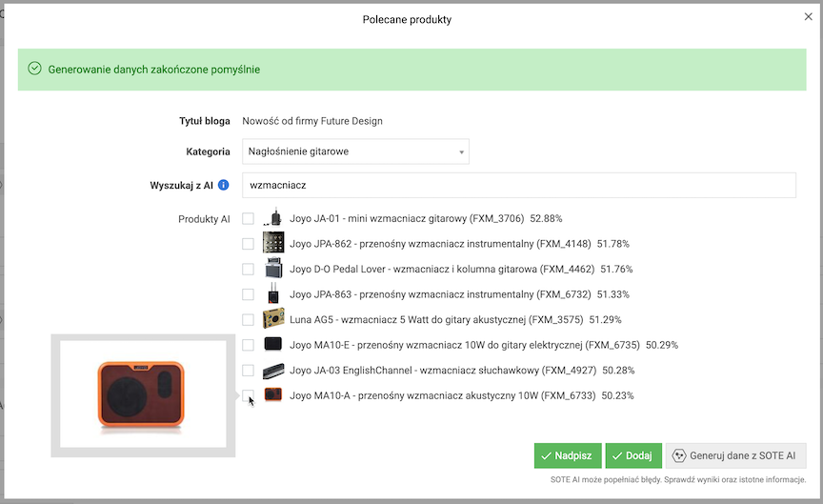The height and width of the screenshot is (504, 823).
Task: Click the Wyszukaj z AI search field
Action: [518, 186]
